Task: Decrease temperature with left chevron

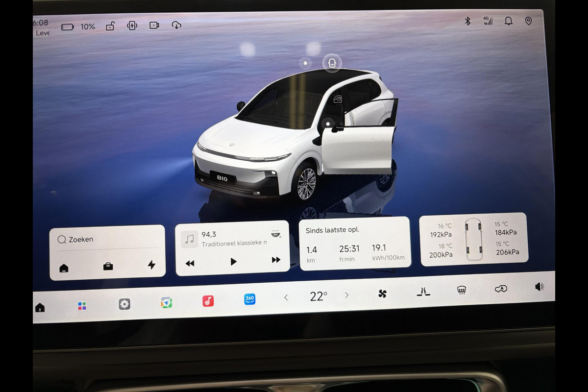Action: coord(286,297)
